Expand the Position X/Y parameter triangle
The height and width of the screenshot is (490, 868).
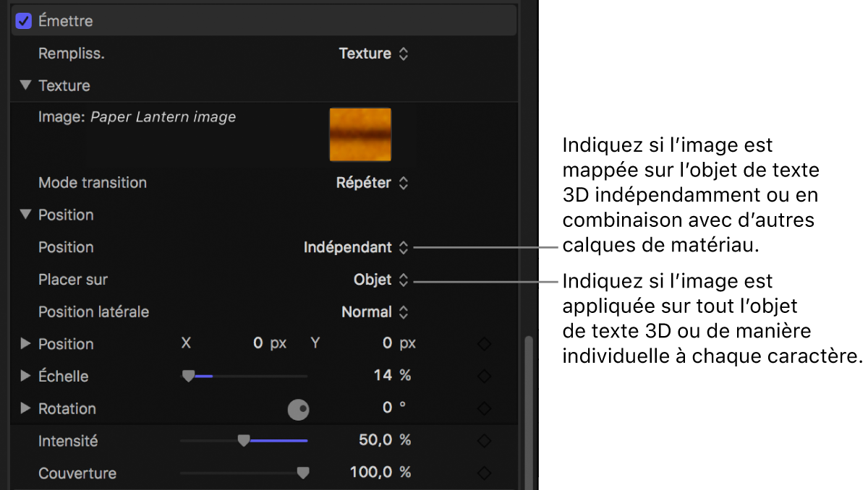point(25,344)
